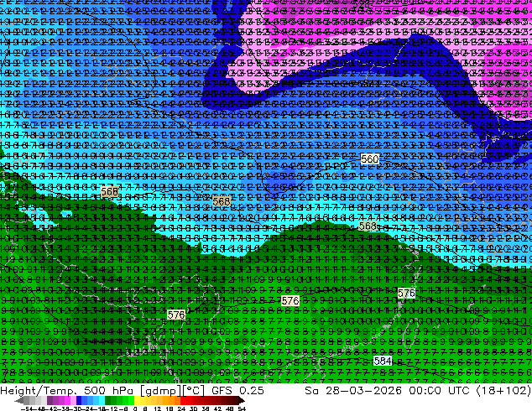Pick the dark blue swatch on color scale

pyautogui.click(x=79, y=401)
